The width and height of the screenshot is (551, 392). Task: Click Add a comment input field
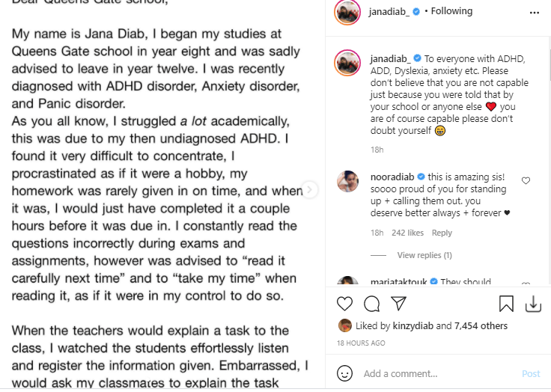point(434,373)
